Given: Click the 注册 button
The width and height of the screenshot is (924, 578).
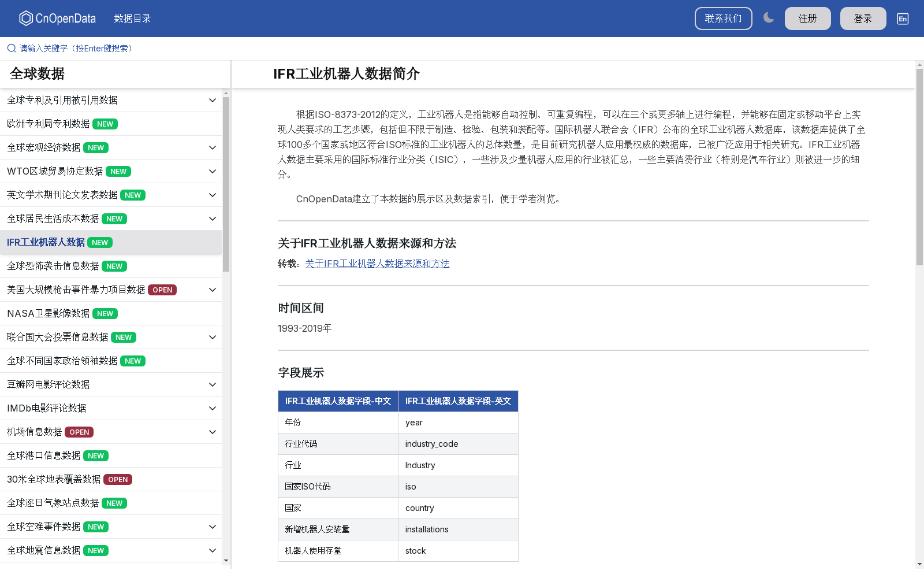Looking at the screenshot, I should point(807,18).
